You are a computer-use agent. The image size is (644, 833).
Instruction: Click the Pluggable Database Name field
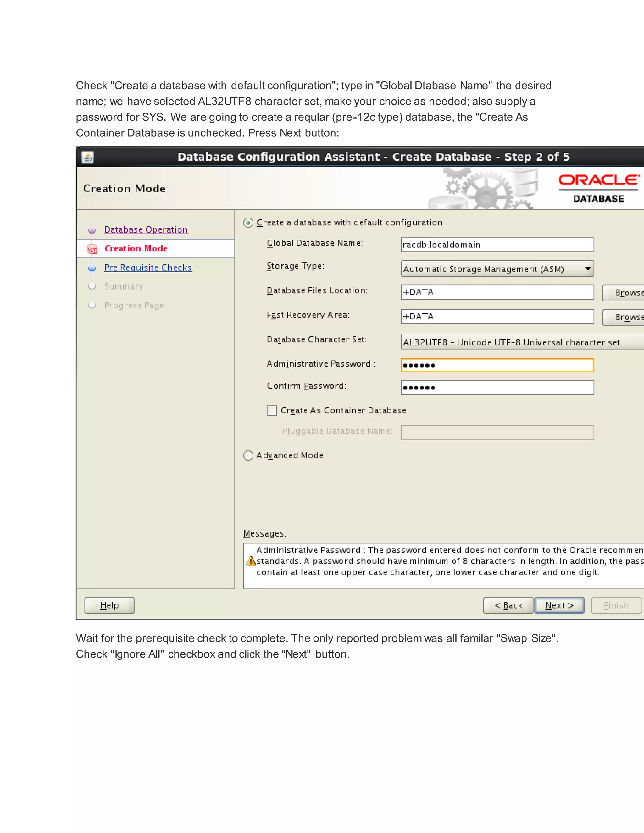(497, 433)
